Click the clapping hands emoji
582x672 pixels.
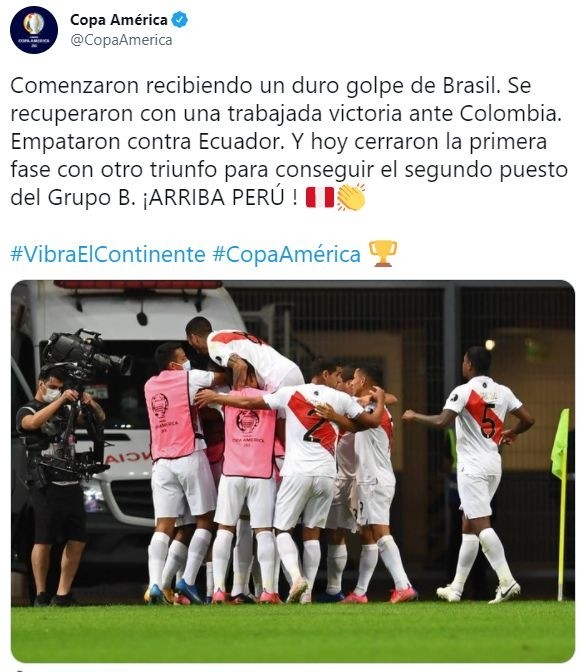point(351,197)
